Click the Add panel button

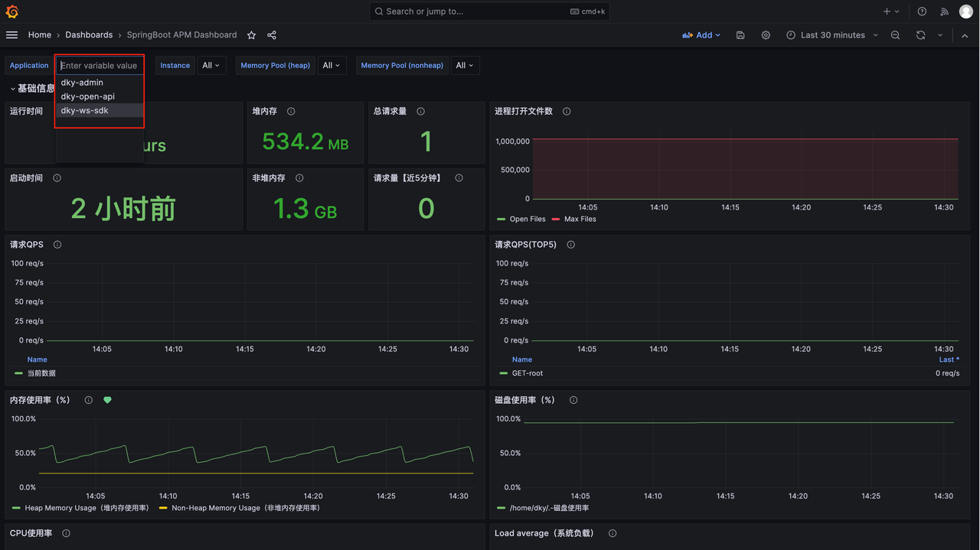coord(701,35)
